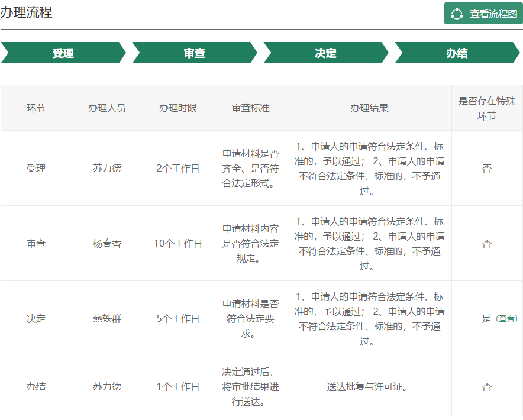Click the 5个工作日 time limit cell

178,318
